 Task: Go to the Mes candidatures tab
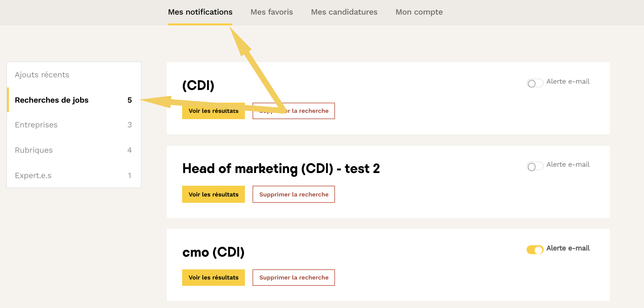click(344, 12)
